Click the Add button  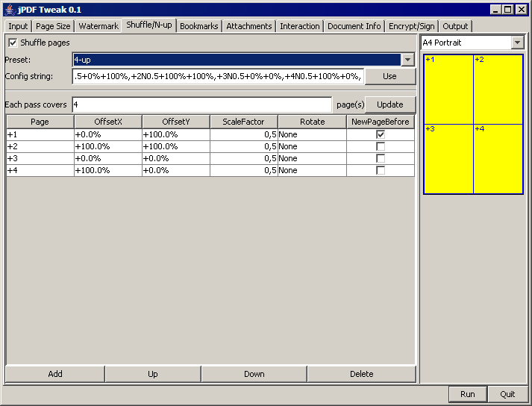coord(55,374)
